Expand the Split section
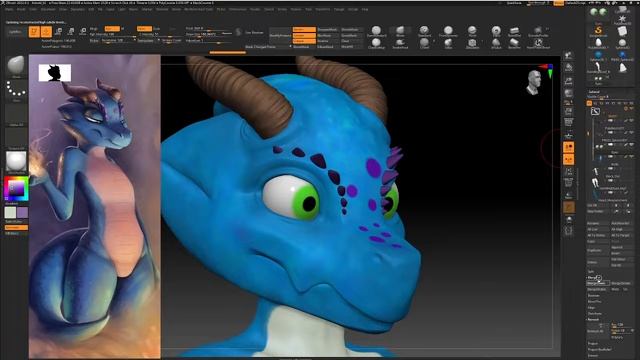The height and width of the screenshot is (360, 640). coord(591,271)
